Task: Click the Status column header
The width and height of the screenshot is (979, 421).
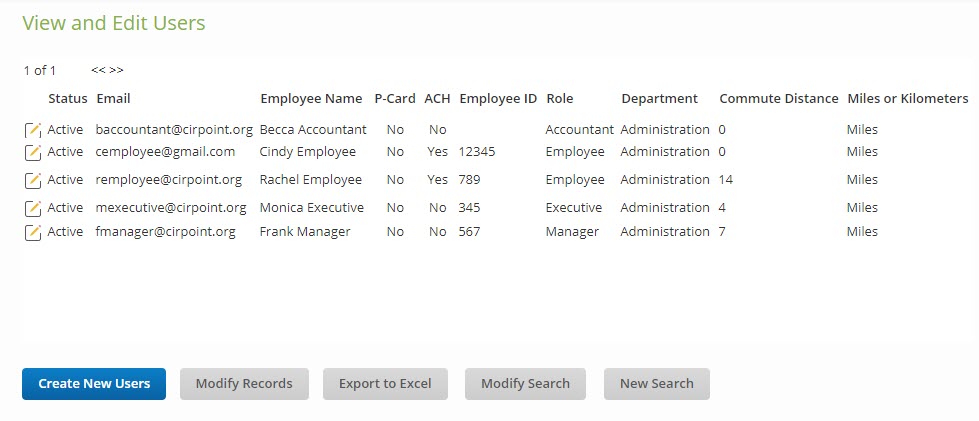Action: [x=68, y=99]
